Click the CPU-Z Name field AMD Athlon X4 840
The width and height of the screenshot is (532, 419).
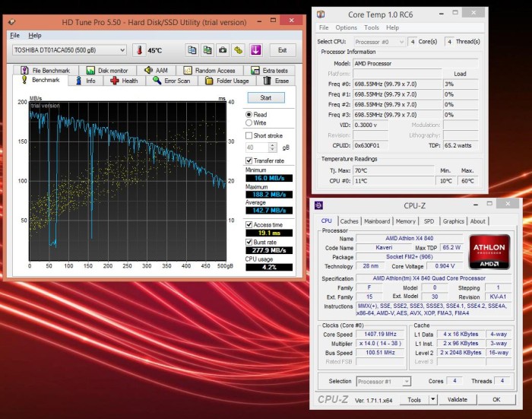point(409,238)
